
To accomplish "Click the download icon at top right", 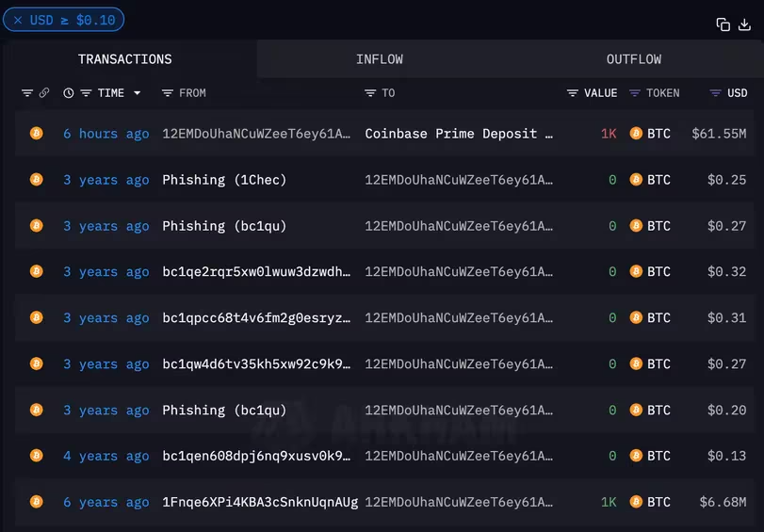I will pos(744,24).
